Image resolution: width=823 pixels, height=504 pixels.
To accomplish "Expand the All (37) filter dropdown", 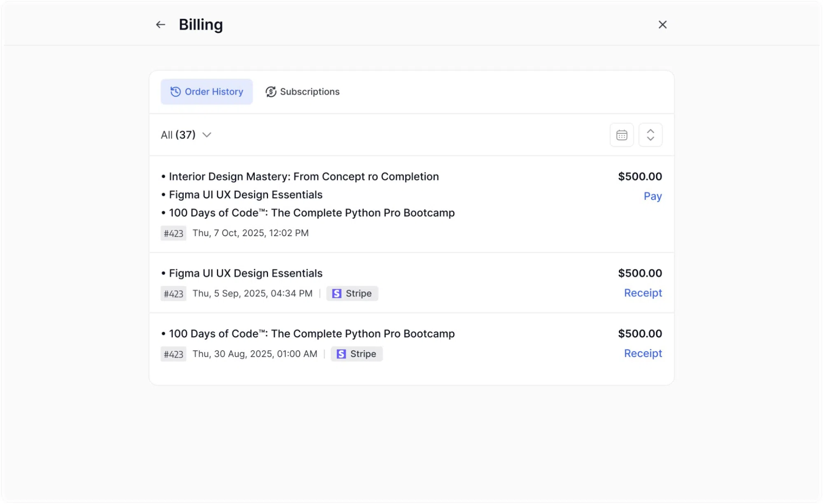I will point(186,135).
